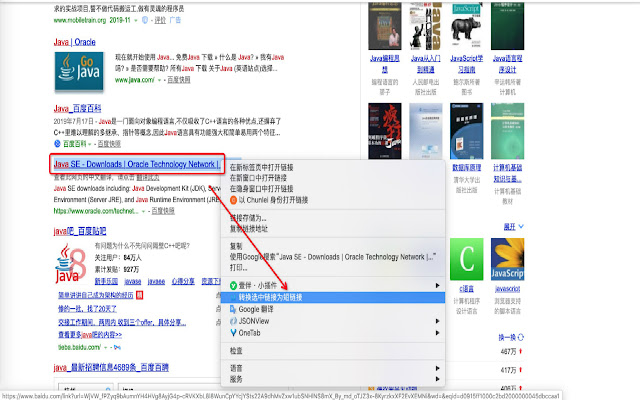Open the 心得分享 tieba sublink
The width and height of the screenshot is (640, 400).
tap(183, 281)
